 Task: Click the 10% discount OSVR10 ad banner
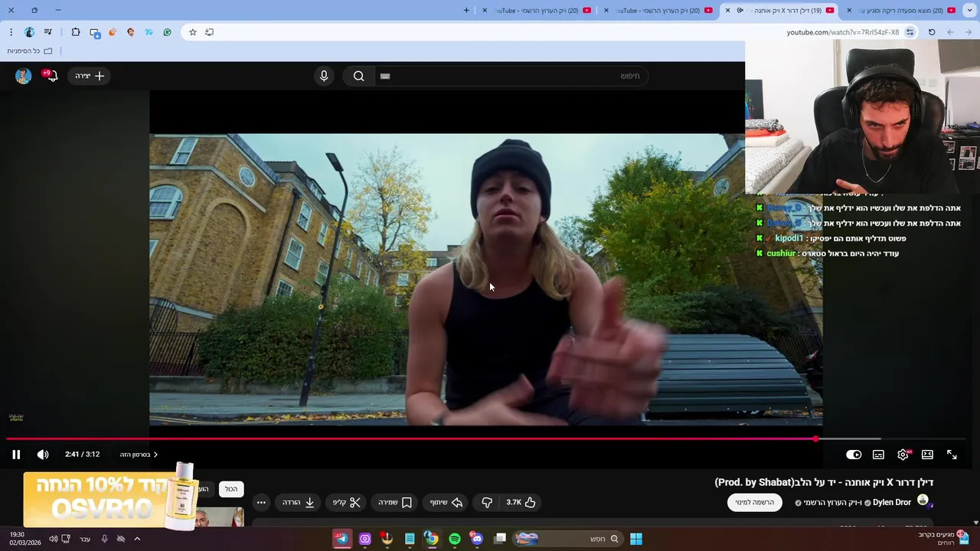click(111, 497)
